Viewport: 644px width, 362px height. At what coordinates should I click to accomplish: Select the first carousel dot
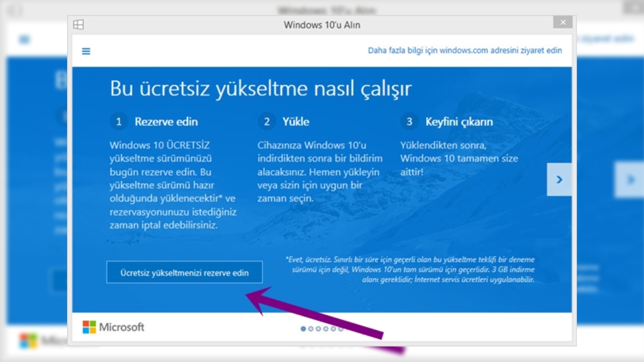[303, 328]
